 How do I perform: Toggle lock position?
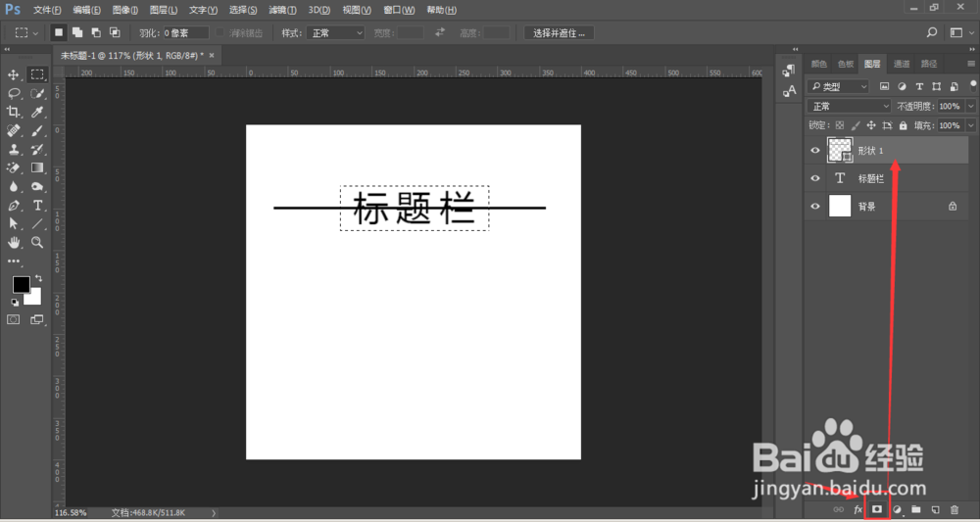tap(872, 125)
